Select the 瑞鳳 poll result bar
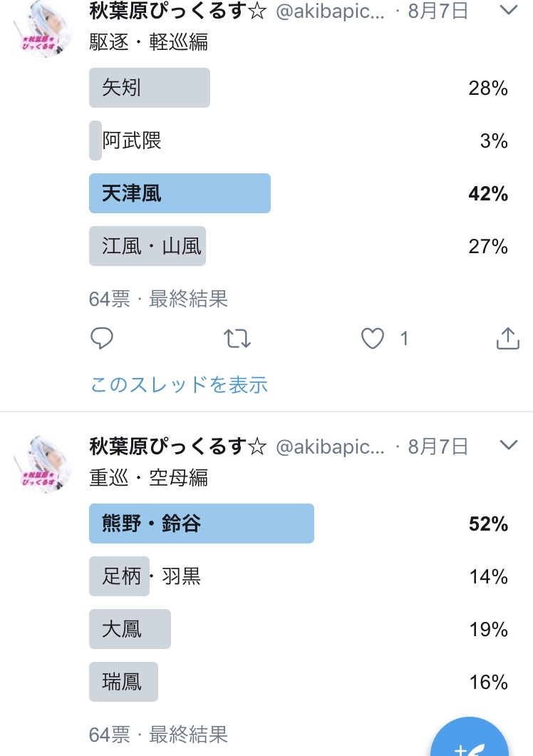Viewport: 533px width, 756px height. point(123,682)
